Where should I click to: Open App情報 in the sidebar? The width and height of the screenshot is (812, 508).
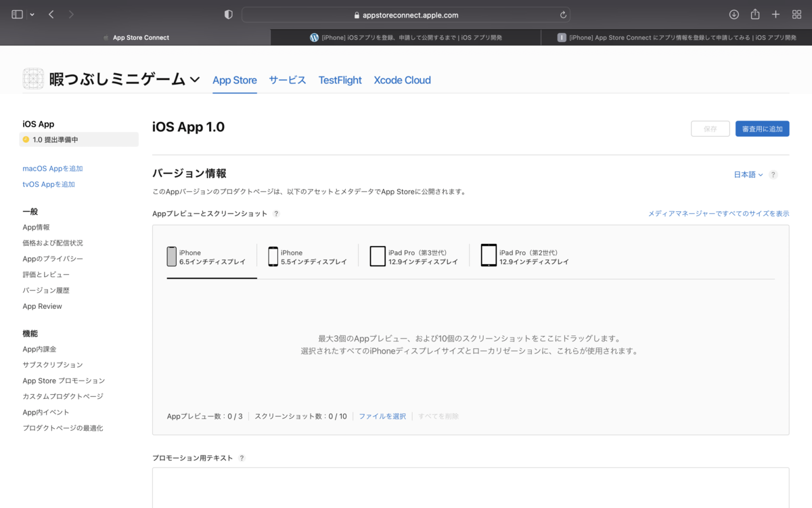36,228
